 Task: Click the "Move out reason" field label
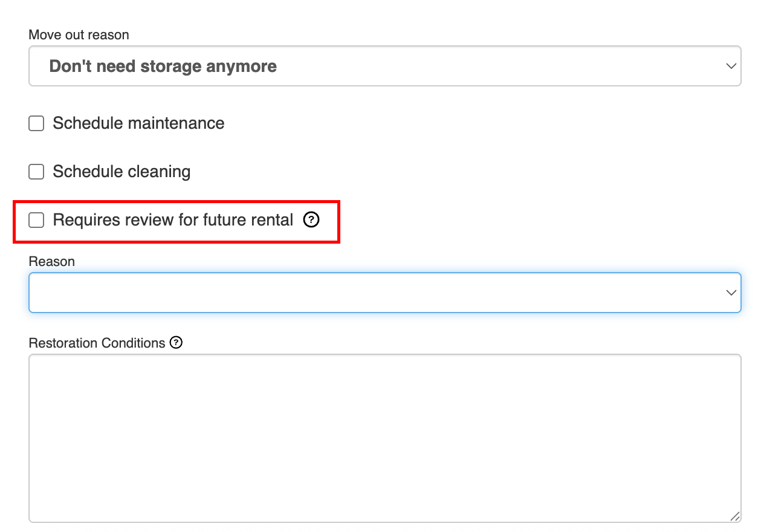pyautogui.click(x=79, y=35)
